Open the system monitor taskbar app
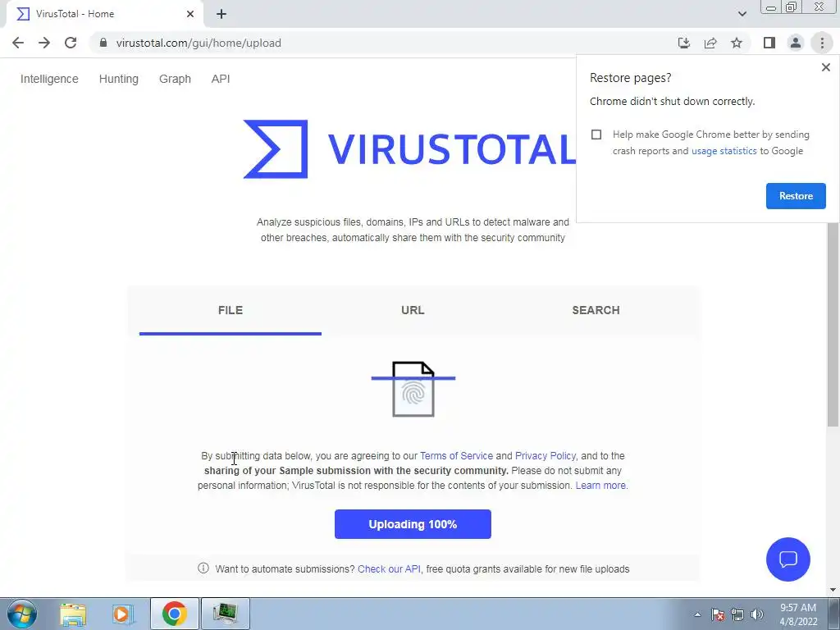Viewport: 840px width, 630px height. tap(225, 614)
